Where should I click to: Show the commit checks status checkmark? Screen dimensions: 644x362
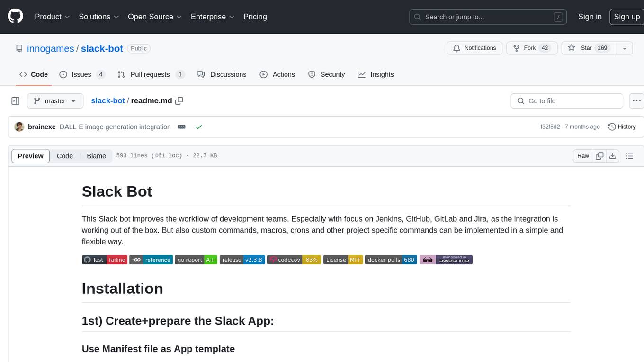click(199, 127)
